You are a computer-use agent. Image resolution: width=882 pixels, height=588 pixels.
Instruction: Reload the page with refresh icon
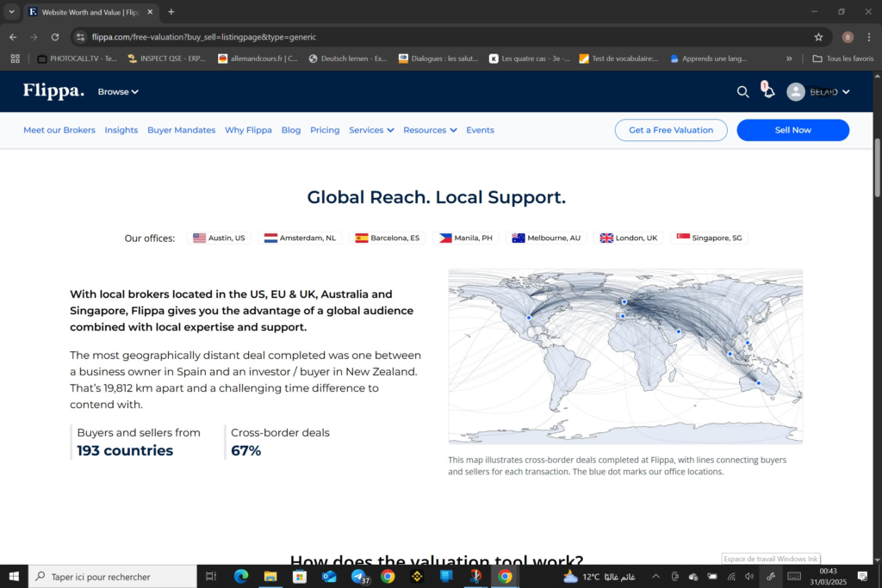click(55, 37)
